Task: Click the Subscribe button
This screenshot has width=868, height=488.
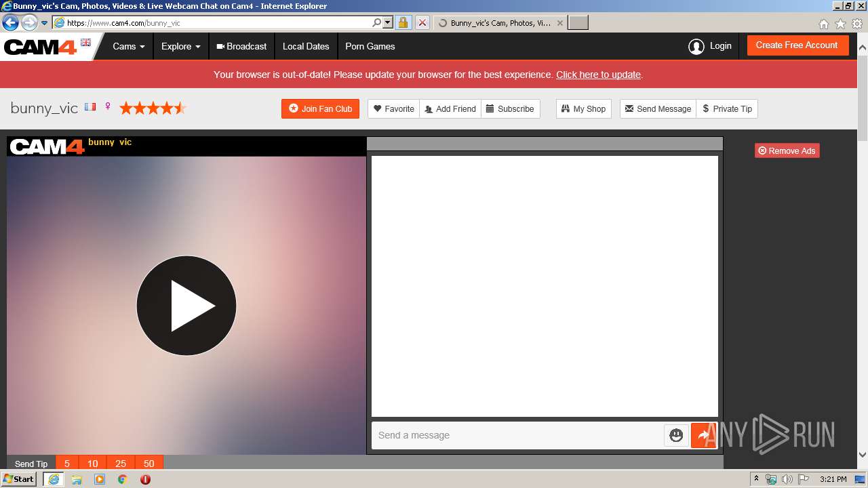Action: tap(510, 108)
